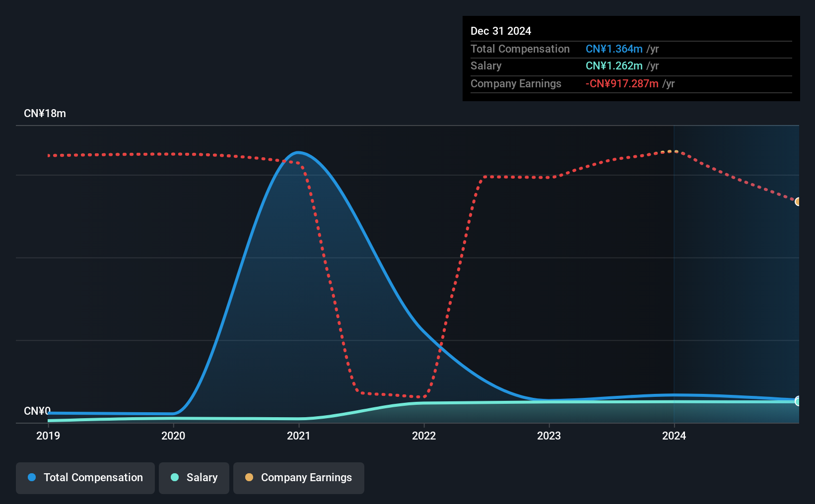Click the teal Salary legend dot
The image size is (815, 504).
pos(175,477)
